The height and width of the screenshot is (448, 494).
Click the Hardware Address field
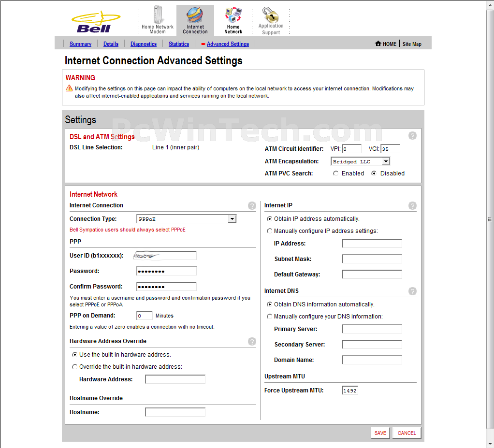tap(175, 379)
